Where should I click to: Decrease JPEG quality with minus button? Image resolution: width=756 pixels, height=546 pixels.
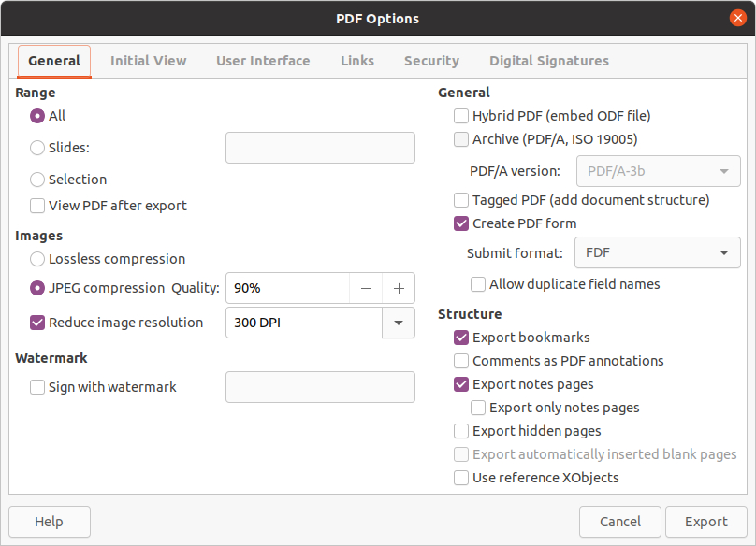point(366,288)
